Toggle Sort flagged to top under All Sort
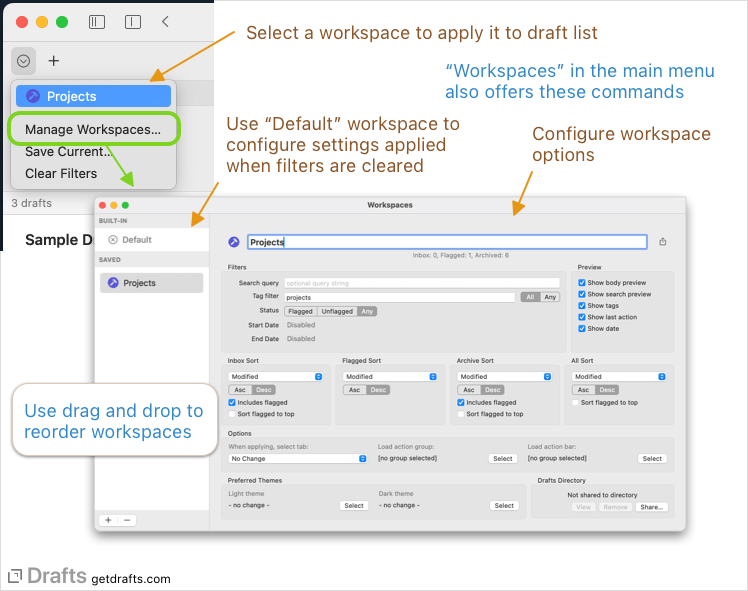This screenshot has height=591, width=748. tap(575, 403)
